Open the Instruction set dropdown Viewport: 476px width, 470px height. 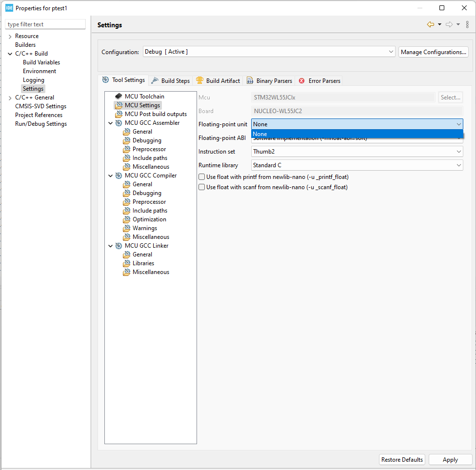point(357,152)
